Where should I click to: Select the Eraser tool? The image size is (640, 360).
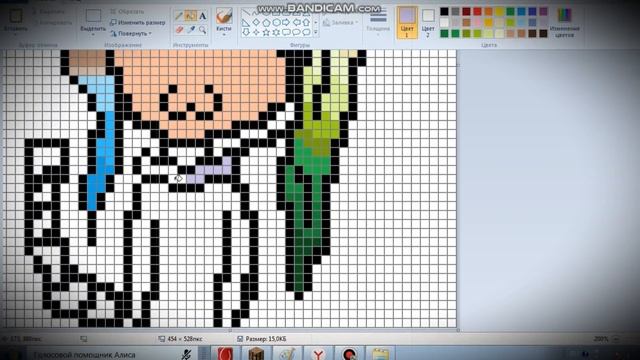pos(179,30)
